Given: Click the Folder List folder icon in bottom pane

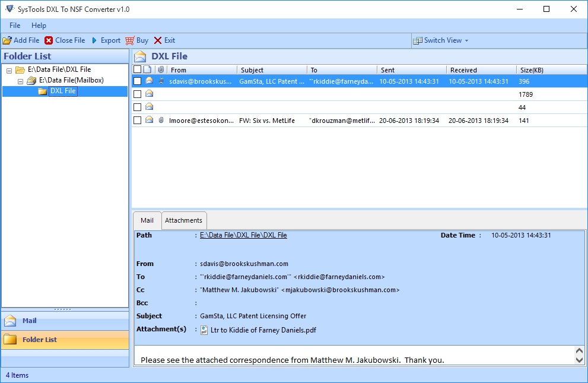Looking at the screenshot, I should (x=10, y=340).
